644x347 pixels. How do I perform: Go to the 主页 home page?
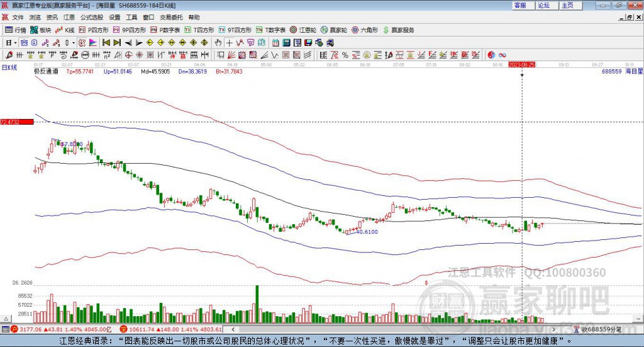click(x=567, y=5)
